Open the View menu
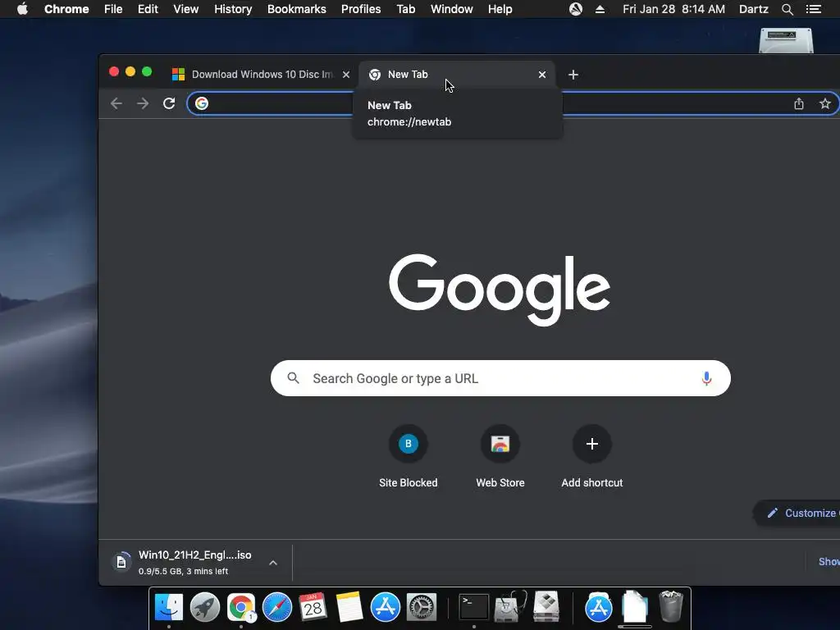This screenshot has height=630, width=840. click(186, 9)
